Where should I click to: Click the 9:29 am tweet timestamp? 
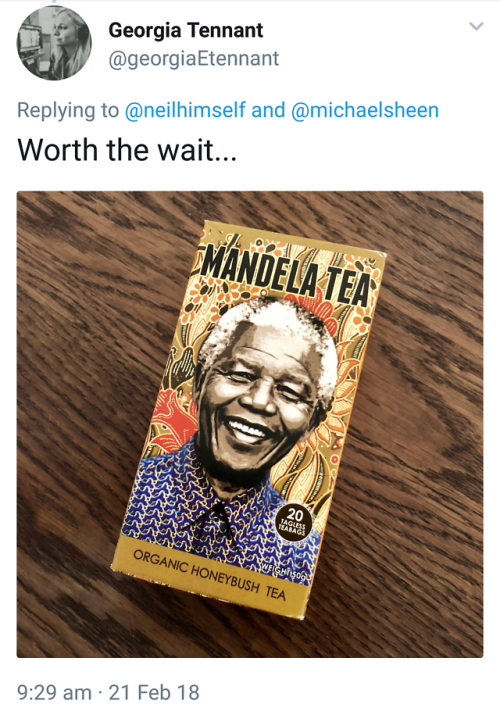54,692
